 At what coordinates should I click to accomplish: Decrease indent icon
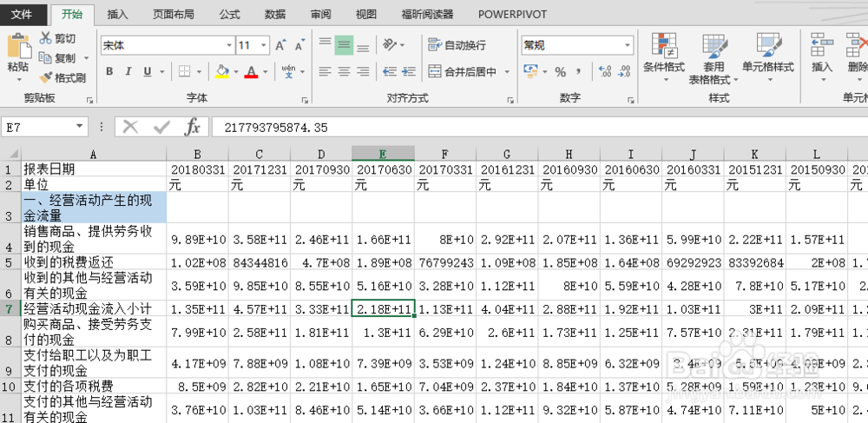[x=390, y=71]
